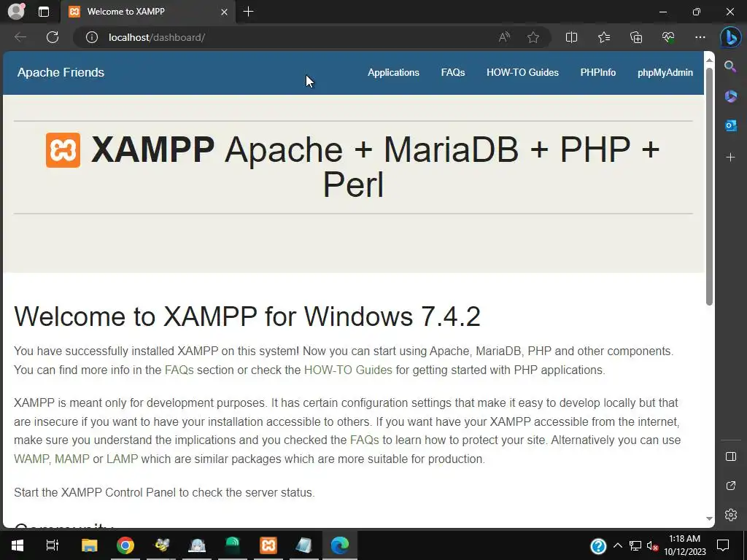The width and height of the screenshot is (747, 560).
Task: Open the PHPInfo navigation item
Action: pyautogui.click(x=598, y=72)
